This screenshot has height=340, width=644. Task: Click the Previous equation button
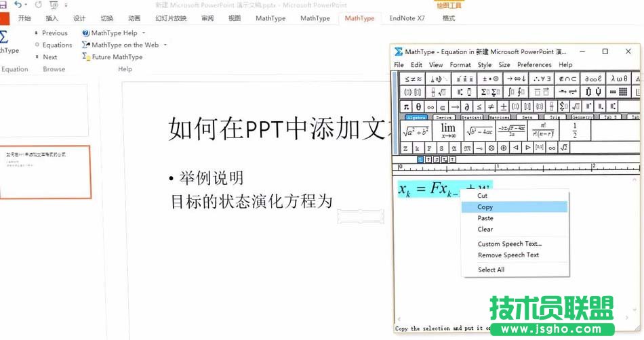[51, 33]
